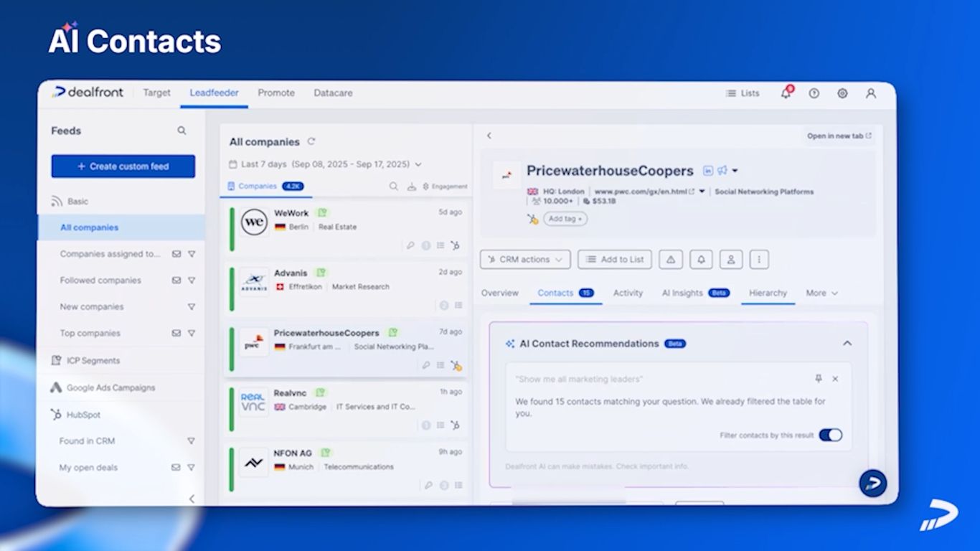The height and width of the screenshot is (551, 980).
Task: Click the bell follow button in action row
Action: coord(701,260)
